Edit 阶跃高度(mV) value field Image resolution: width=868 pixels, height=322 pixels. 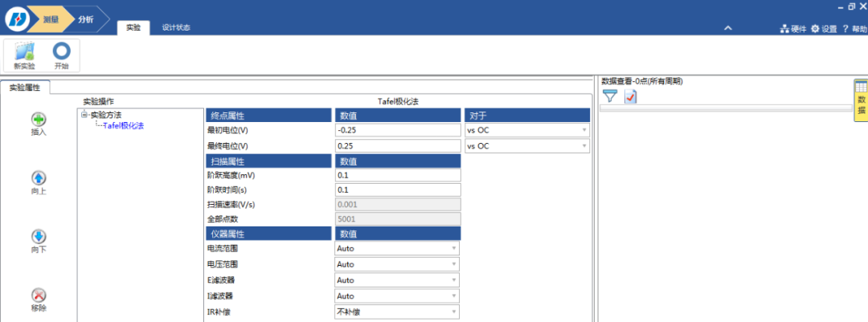click(x=398, y=175)
